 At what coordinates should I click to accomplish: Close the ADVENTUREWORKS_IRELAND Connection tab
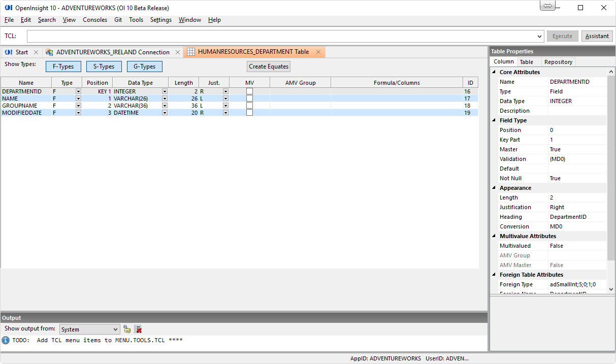pos(178,52)
